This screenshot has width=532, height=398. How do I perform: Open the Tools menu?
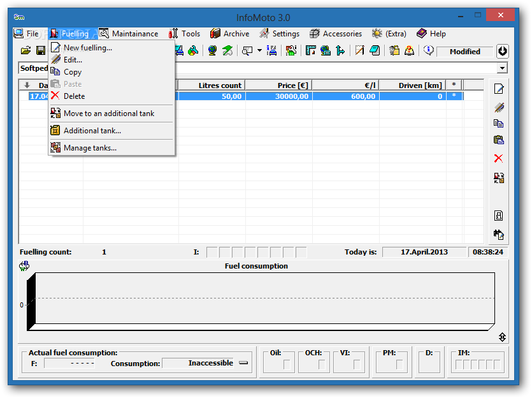[185, 34]
